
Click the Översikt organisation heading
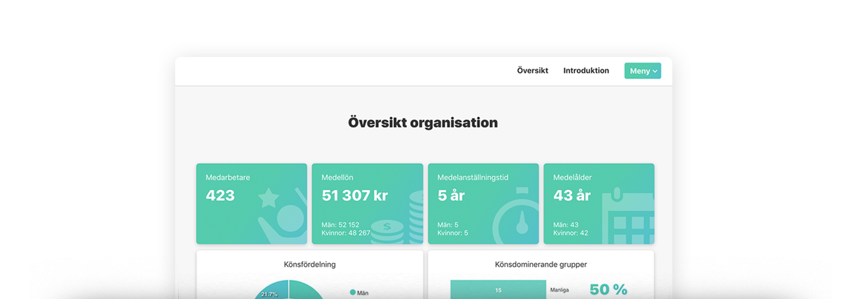point(423,123)
